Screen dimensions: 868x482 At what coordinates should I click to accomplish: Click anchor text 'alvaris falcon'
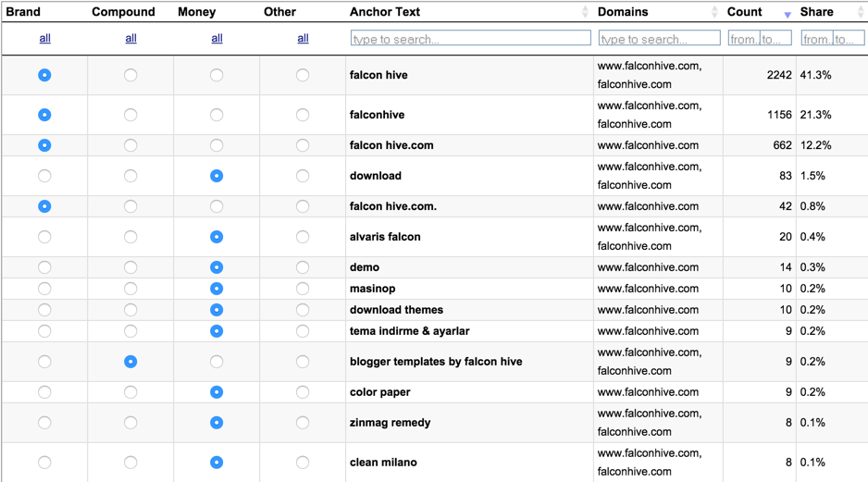tap(385, 236)
